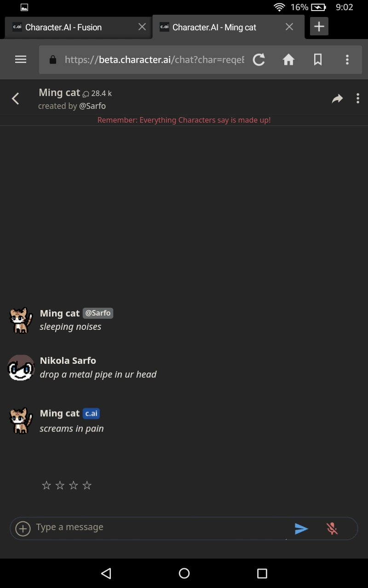Open the plus attachment icon in message bar

pos(23,529)
